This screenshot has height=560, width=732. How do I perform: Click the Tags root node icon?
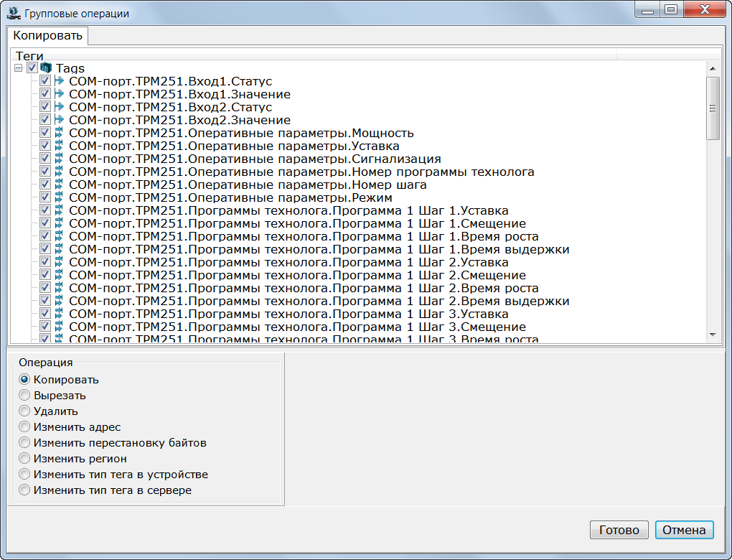46,67
